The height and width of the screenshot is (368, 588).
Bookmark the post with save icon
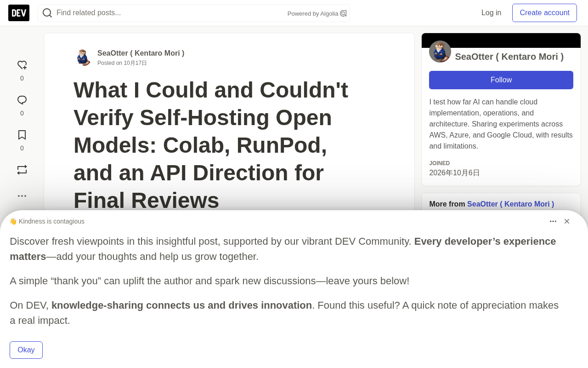pos(22,135)
